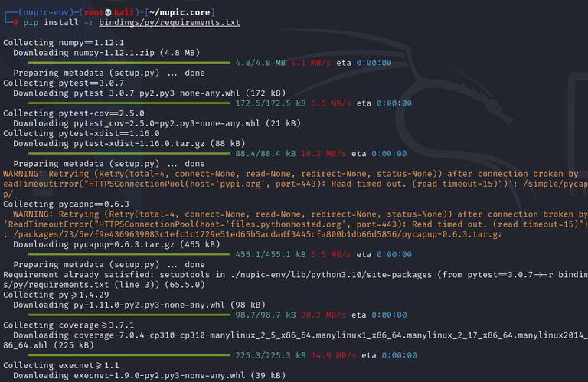Viewport: 588px width, 382px height.
Task: Click the underlined bindings/py/requirements.txt path
Action: (169, 22)
